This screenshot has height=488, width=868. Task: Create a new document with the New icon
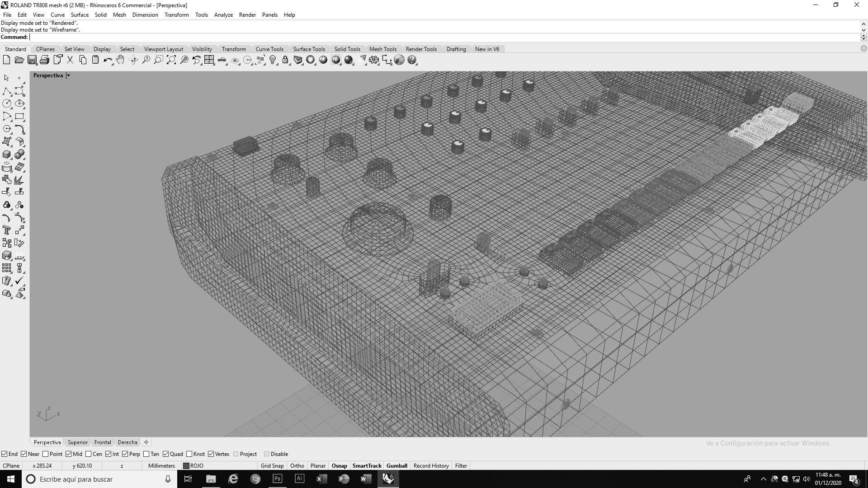click(6, 60)
